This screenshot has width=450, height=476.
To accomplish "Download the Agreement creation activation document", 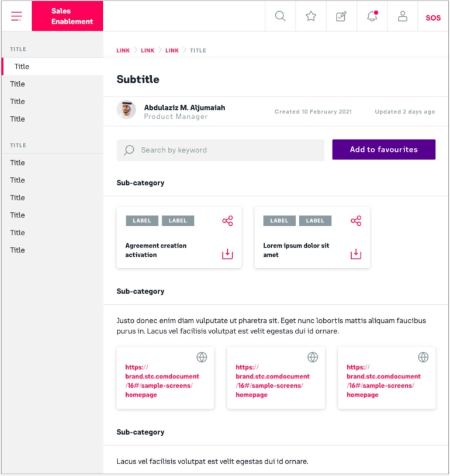I will click(x=227, y=254).
